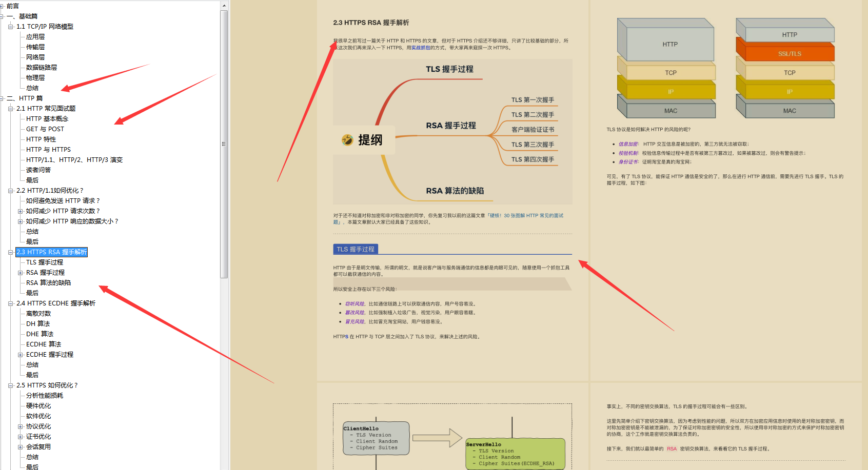This screenshot has height=470, width=868.
Task: Click the RSA 算法的缺陷 mind map branch
Action: coord(455,191)
